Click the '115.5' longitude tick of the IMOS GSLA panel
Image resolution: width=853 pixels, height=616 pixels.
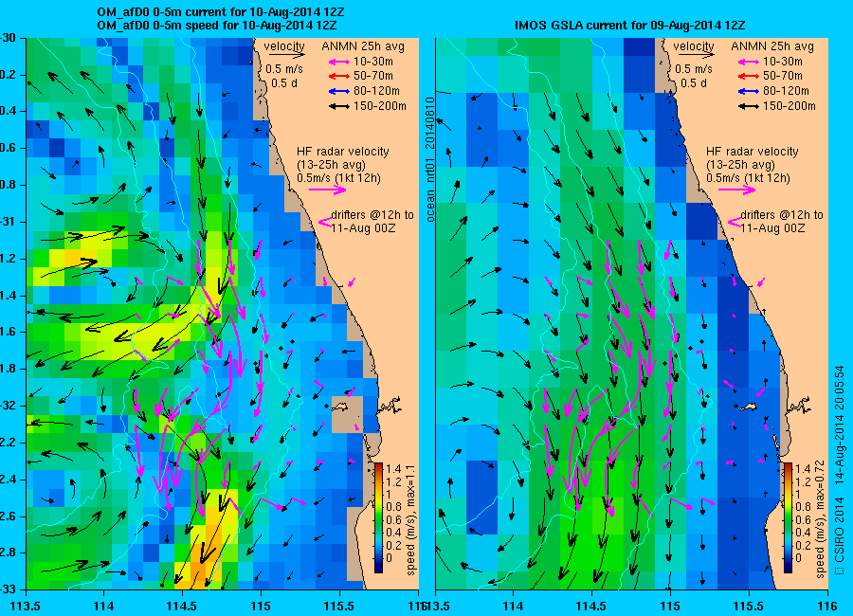(x=749, y=606)
